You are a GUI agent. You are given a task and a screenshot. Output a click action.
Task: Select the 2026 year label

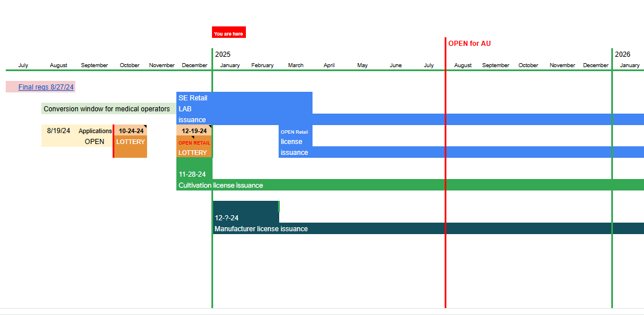click(x=623, y=54)
